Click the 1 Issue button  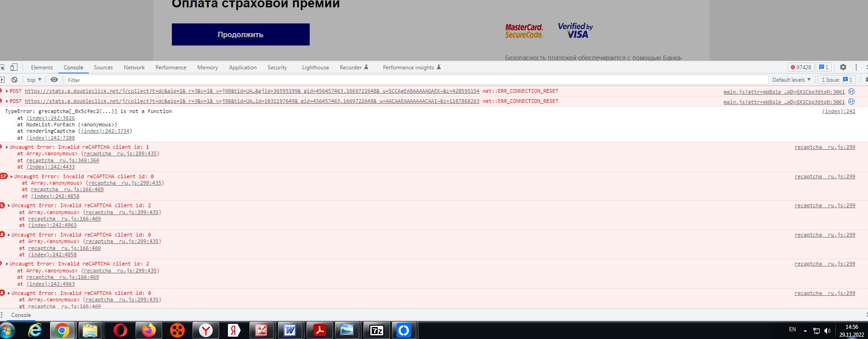[x=837, y=79]
